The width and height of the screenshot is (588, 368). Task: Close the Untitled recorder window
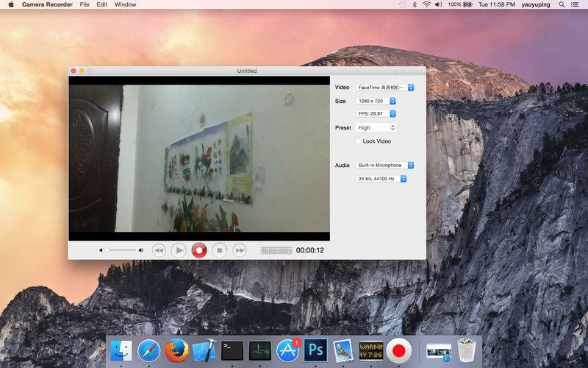click(x=73, y=71)
